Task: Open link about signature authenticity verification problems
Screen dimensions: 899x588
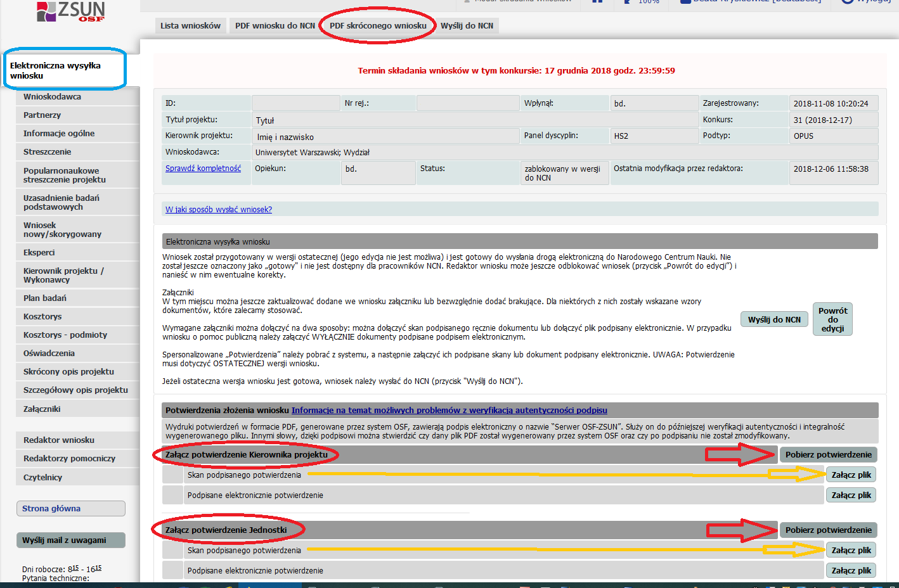Action: tap(449, 411)
